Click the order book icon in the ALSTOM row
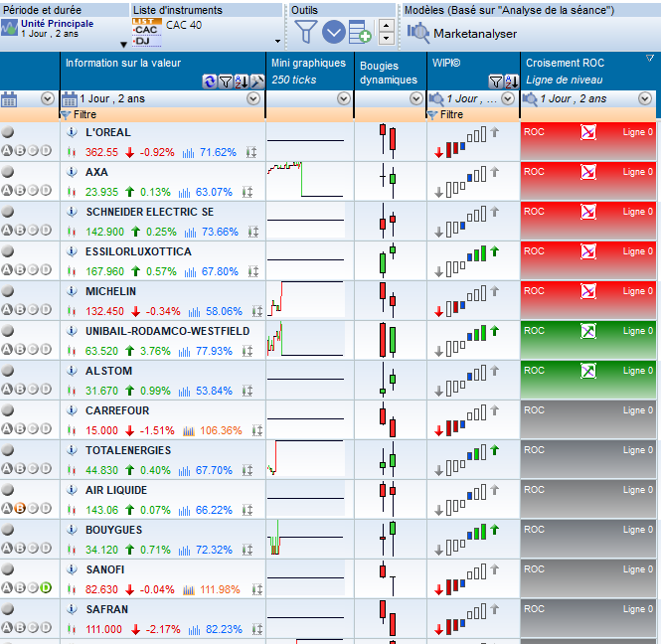Image resolution: width=661 pixels, height=644 pixels. pyautogui.click(x=248, y=392)
